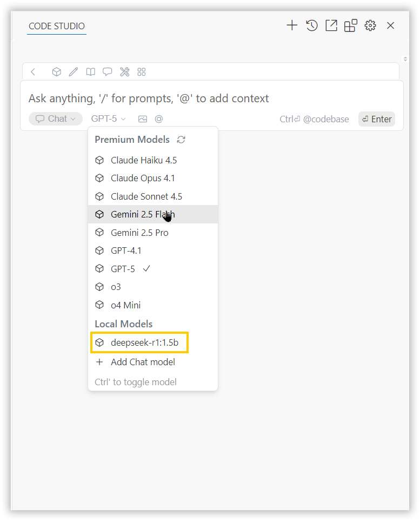Collapse the toolbar with the back chevron
The width and height of the screenshot is (420, 521).
(x=33, y=71)
